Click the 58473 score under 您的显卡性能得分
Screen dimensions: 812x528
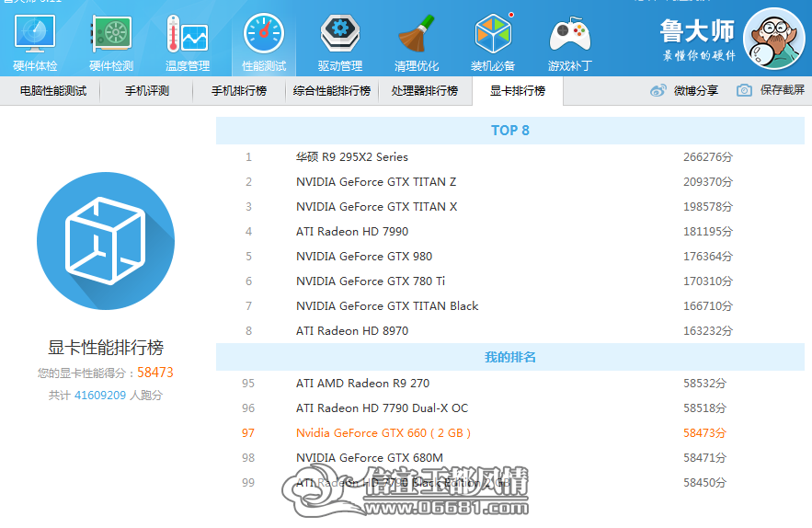point(154,373)
